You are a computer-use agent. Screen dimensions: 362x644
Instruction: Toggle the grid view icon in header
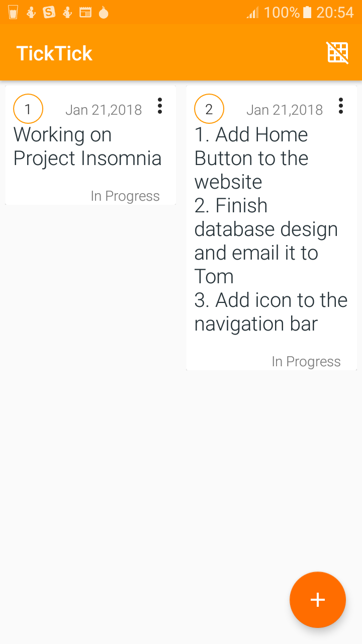point(338,53)
